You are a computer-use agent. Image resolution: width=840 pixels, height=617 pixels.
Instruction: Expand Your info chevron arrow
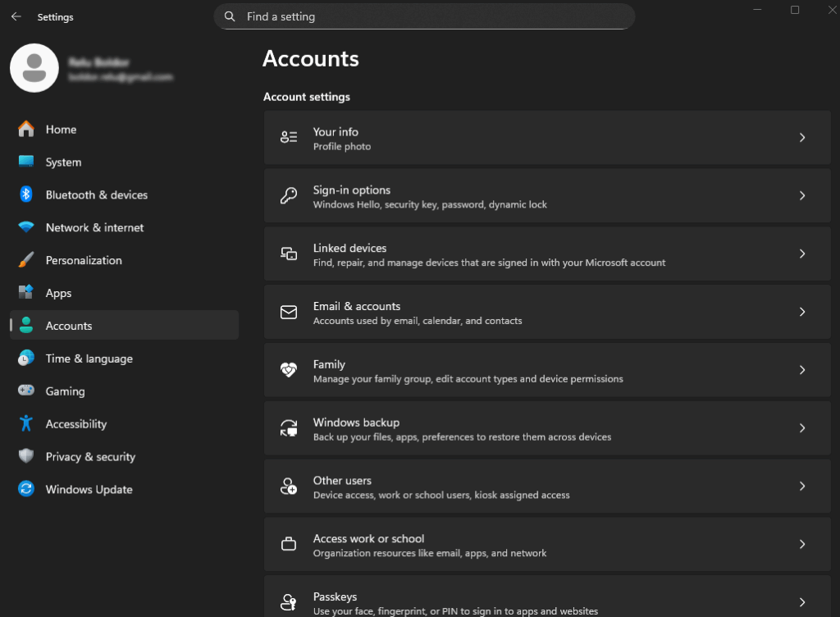tap(802, 138)
